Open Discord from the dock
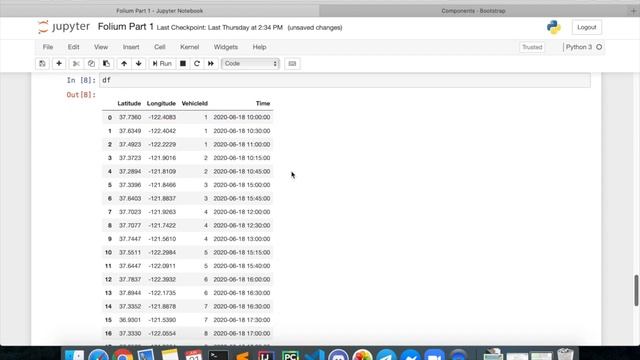Viewport: 640px width, 360px height. point(338,355)
